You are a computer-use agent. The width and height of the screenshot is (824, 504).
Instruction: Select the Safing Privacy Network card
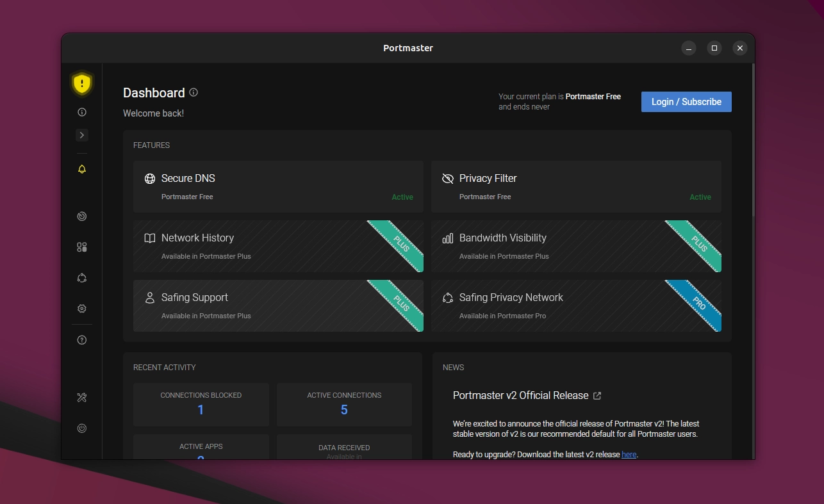coord(575,305)
